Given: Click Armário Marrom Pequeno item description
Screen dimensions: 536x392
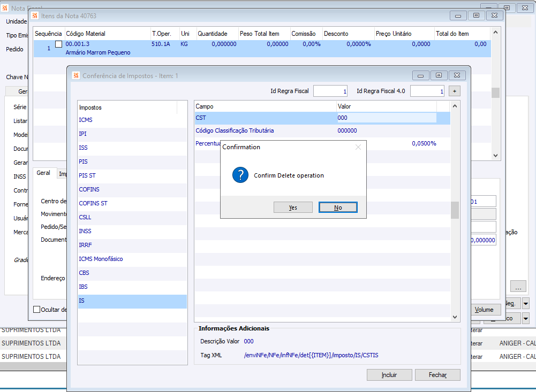Looking at the screenshot, I should point(98,52).
